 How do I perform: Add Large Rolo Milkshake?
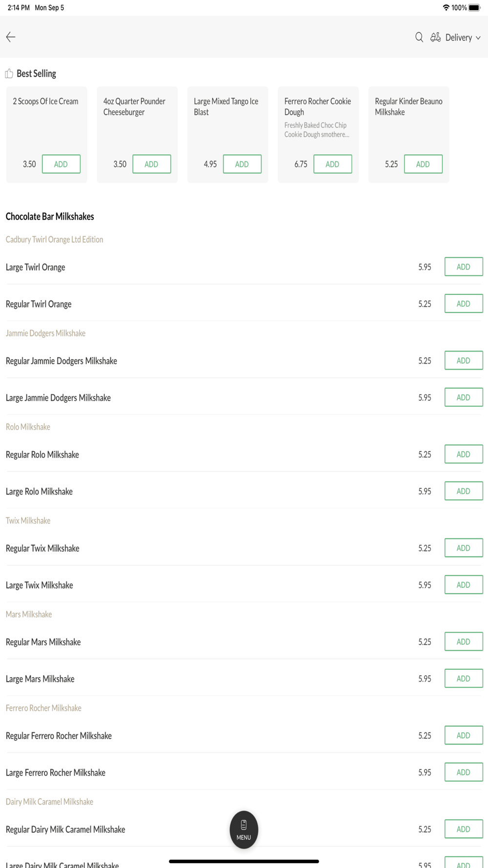pos(463,491)
